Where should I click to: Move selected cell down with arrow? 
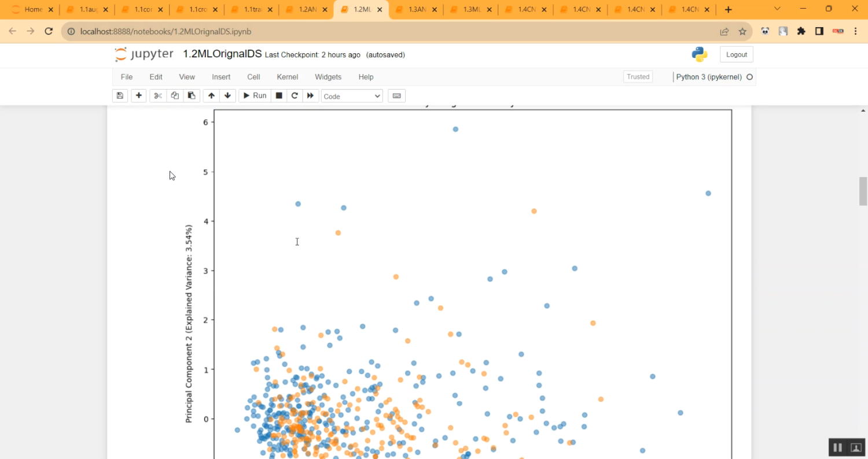(227, 96)
